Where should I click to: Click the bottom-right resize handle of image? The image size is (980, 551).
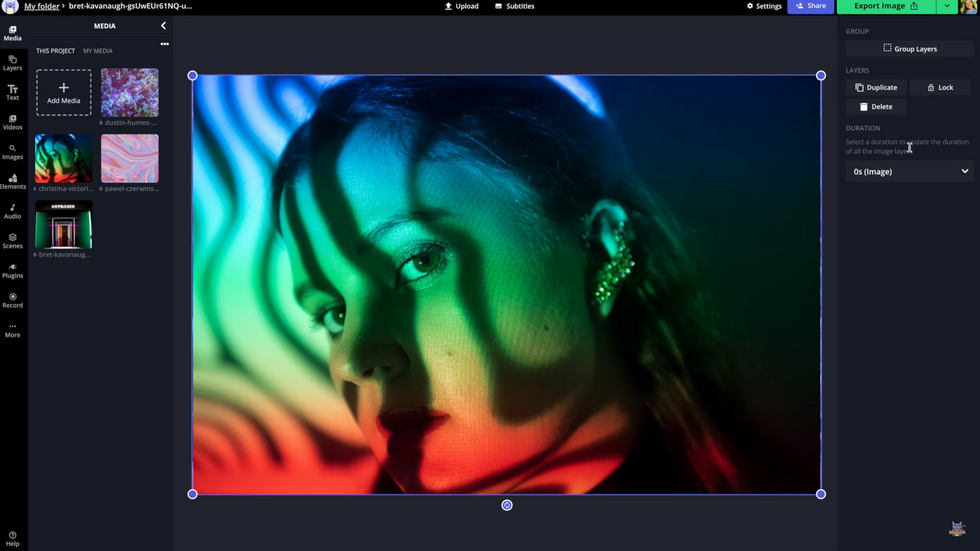coord(821,494)
